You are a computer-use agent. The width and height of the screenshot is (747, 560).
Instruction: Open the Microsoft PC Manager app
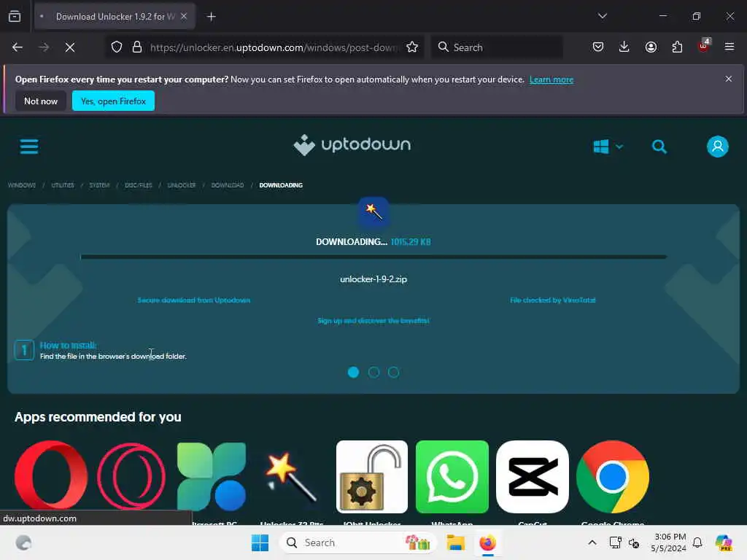pyautogui.click(x=211, y=475)
